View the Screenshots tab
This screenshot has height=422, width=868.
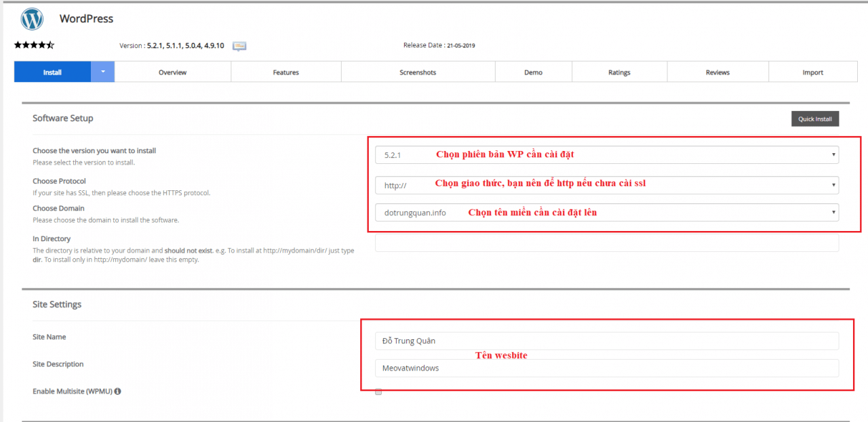(x=418, y=72)
